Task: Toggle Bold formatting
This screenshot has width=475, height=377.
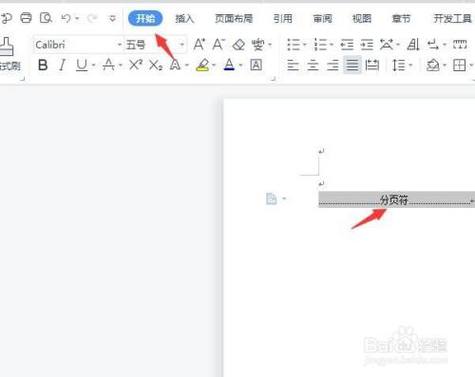Action: point(43,65)
